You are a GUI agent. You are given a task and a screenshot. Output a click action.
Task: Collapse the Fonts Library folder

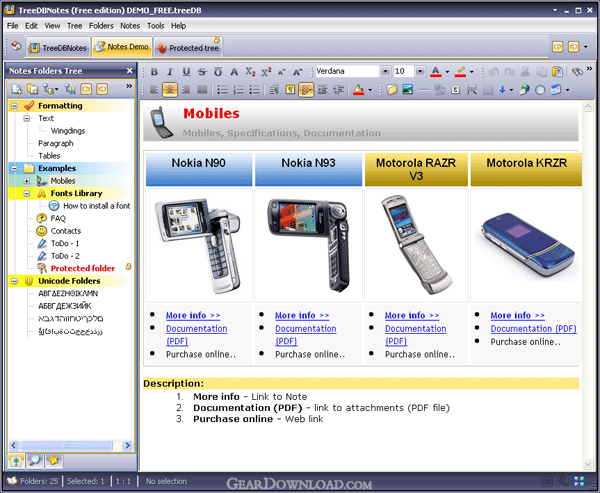tap(27, 193)
